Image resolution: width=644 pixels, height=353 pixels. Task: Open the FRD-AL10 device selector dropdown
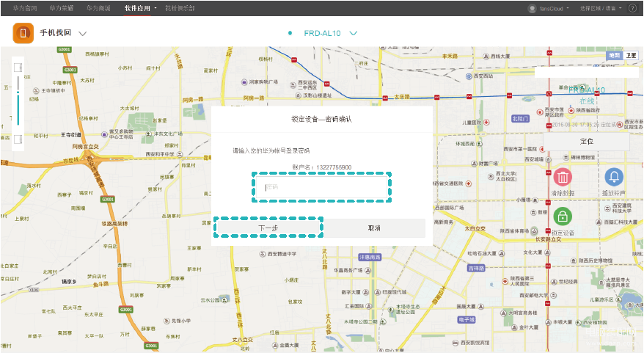[x=354, y=33]
